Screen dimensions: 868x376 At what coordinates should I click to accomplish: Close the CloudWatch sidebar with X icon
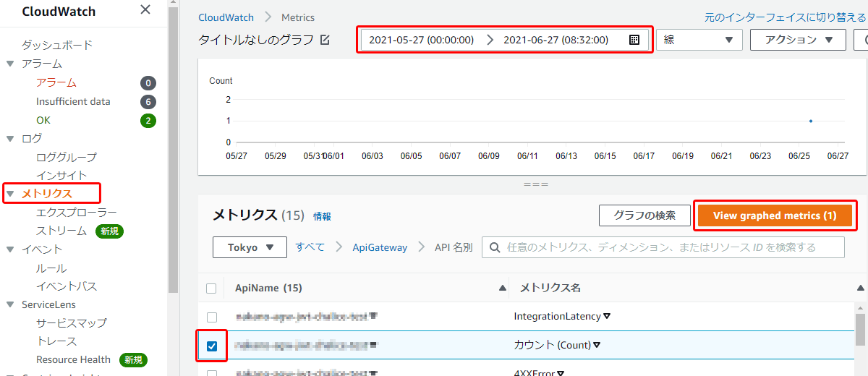pyautogui.click(x=145, y=9)
